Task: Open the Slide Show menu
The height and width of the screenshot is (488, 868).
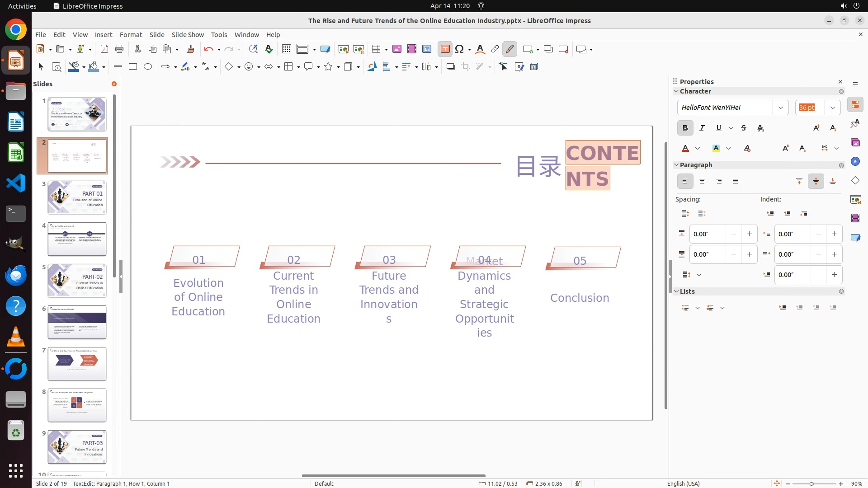Action: click(188, 35)
